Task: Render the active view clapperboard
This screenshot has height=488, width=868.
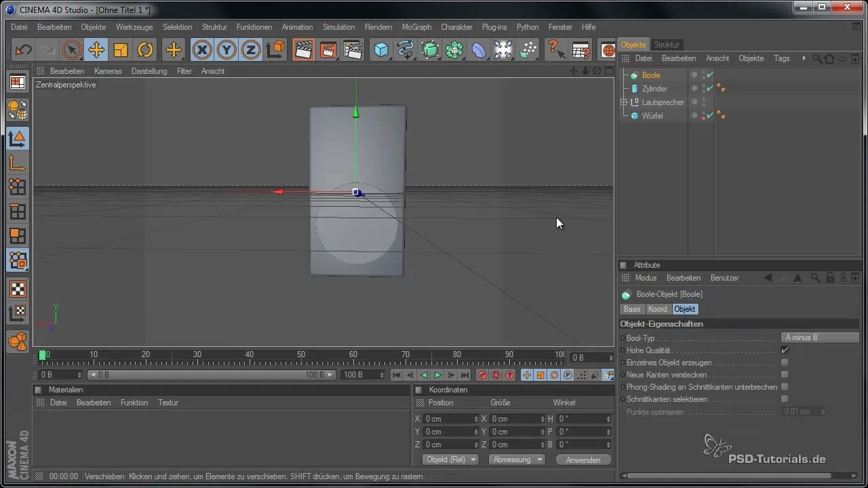Action: click(304, 50)
